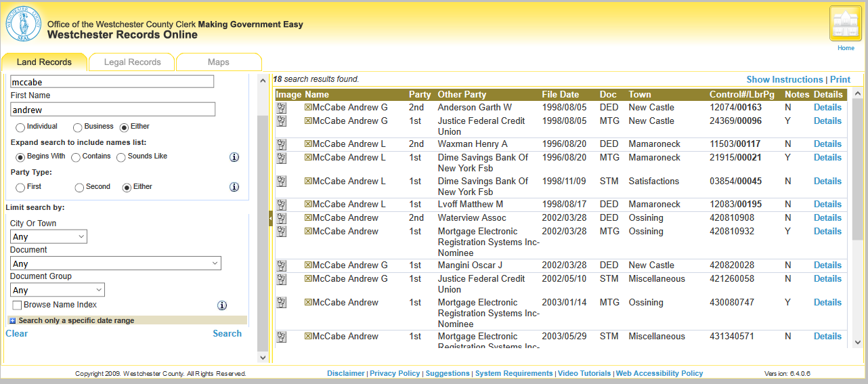Select Either under name type
The image size is (868, 384).
point(125,127)
